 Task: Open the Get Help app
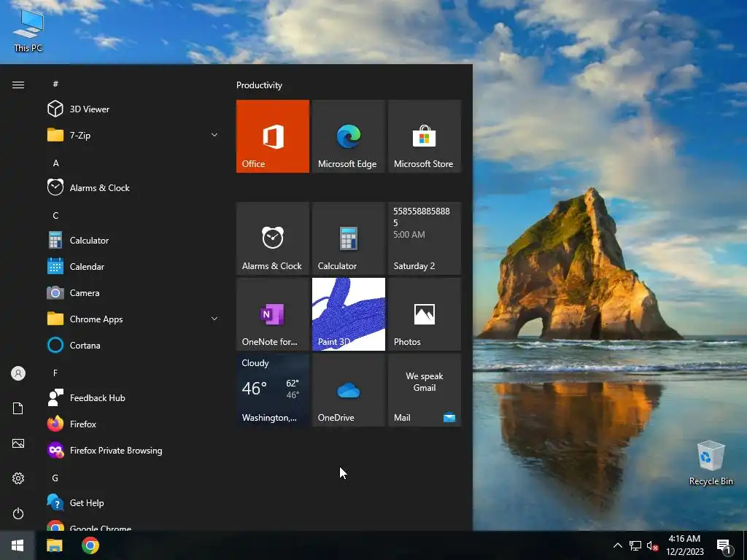tap(133, 503)
